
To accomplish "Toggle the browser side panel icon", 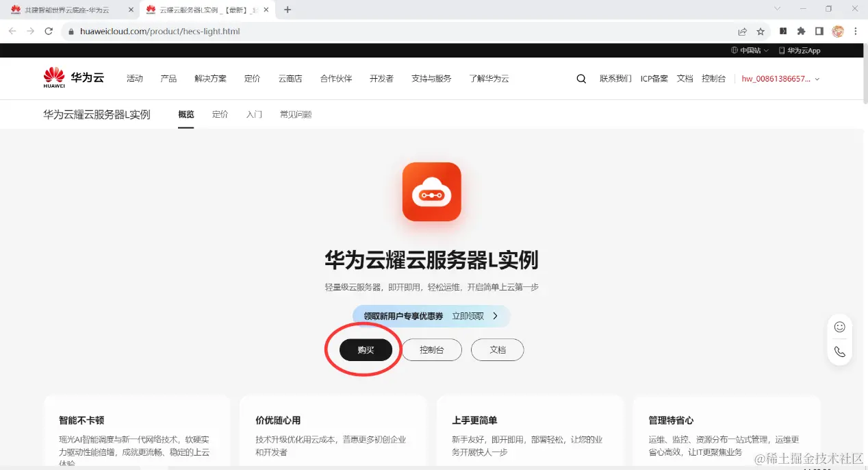I will pos(819,31).
